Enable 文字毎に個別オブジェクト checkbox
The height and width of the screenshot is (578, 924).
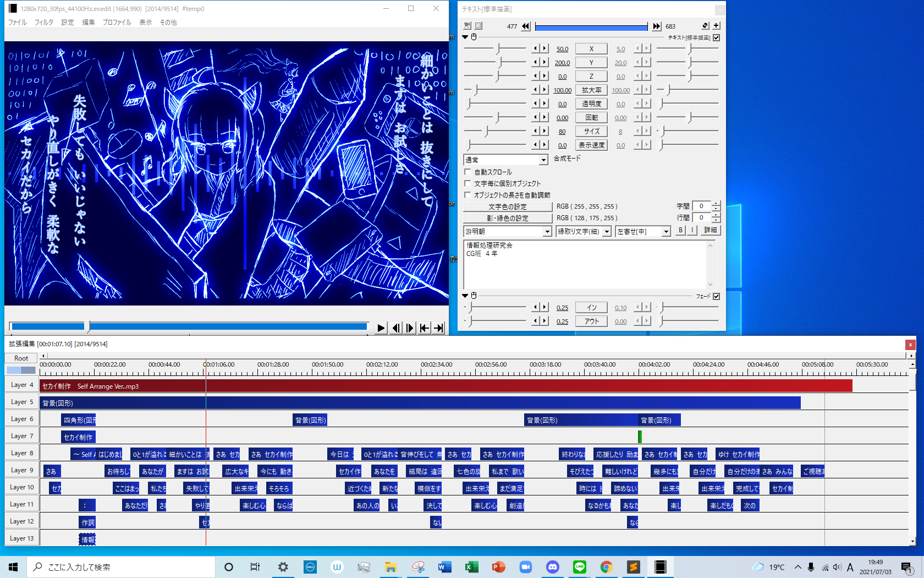click(468, 183)
